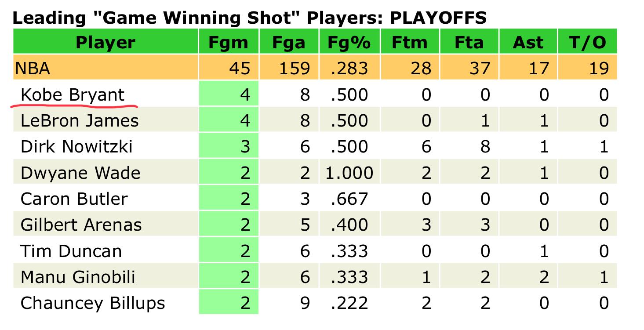
Task: Click the T/O column header
Action: click(x=588, y=42)
